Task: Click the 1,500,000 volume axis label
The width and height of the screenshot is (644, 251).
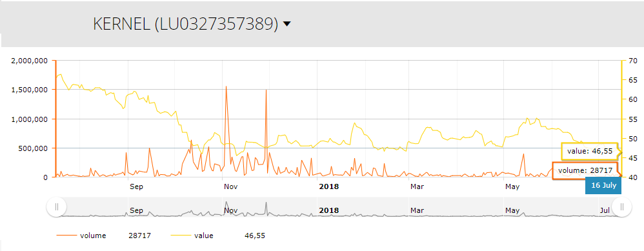Action: tap(30, 90)
